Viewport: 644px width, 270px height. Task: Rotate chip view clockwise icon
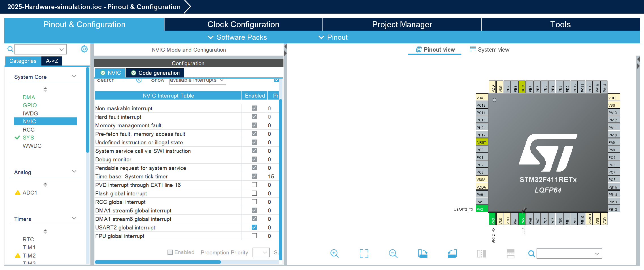point(423,253)
